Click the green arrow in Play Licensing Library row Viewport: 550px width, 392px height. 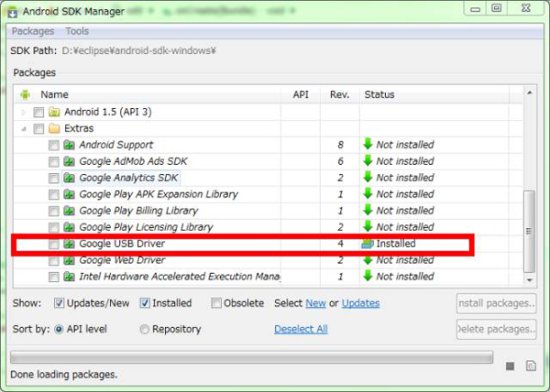(368, 226)
